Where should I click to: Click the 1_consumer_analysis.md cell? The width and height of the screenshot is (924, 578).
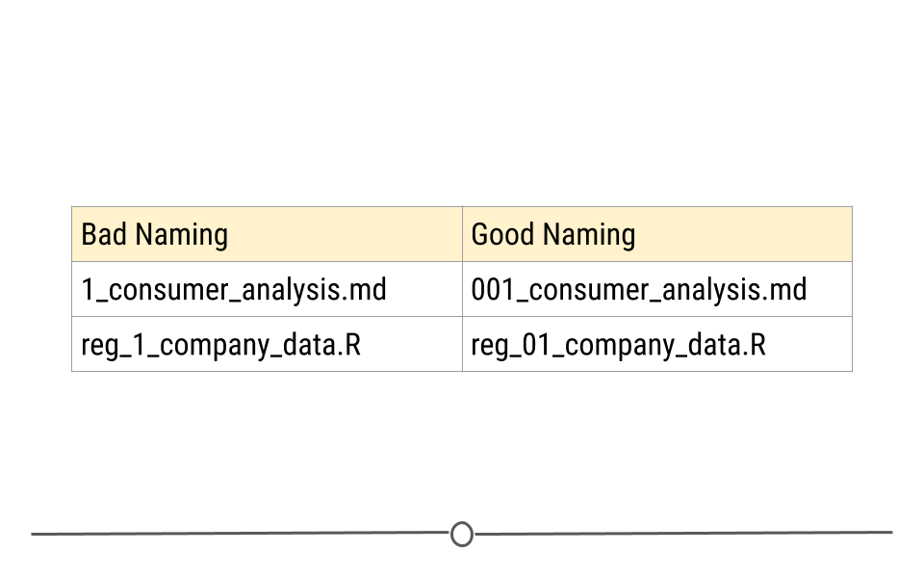click(267, 289)
